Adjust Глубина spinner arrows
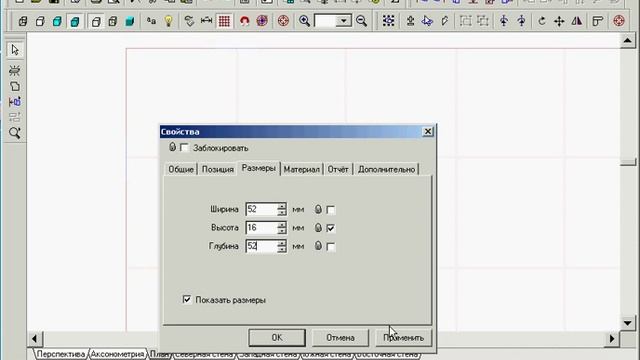The height and width of the screenshot is (360, 640). pyautogui.click(x=282, y=246)
